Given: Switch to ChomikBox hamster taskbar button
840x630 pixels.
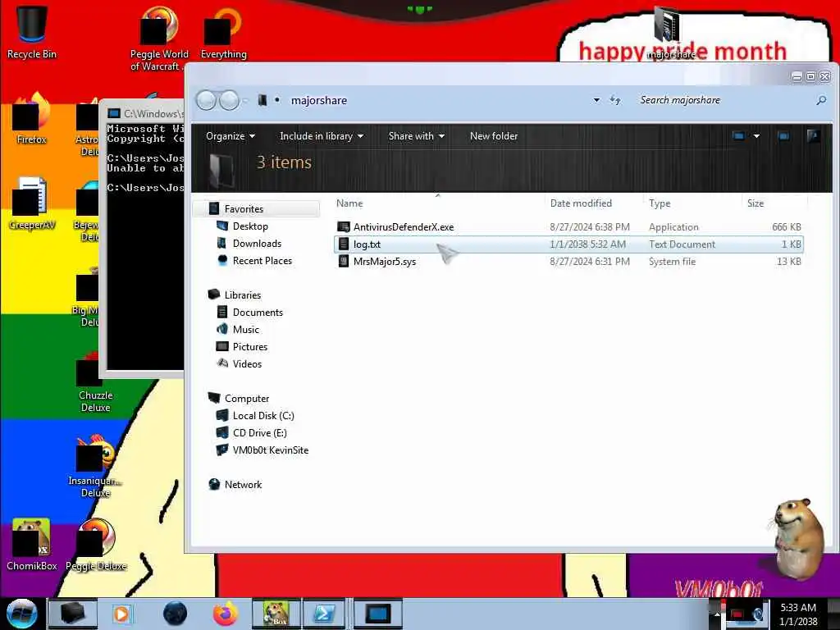Looking at the screenshot, I should (x=276, y=614).
